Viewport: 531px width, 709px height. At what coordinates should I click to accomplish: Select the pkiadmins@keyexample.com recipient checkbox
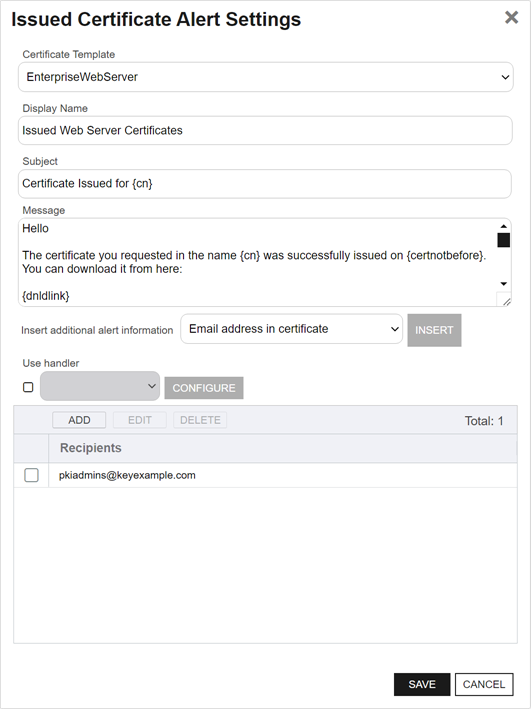click(31, 475)
